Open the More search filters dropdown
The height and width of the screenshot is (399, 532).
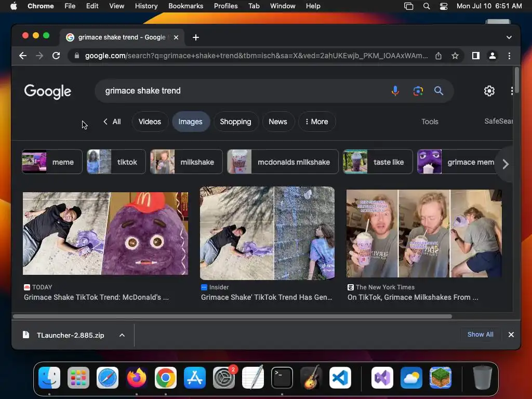317,122
